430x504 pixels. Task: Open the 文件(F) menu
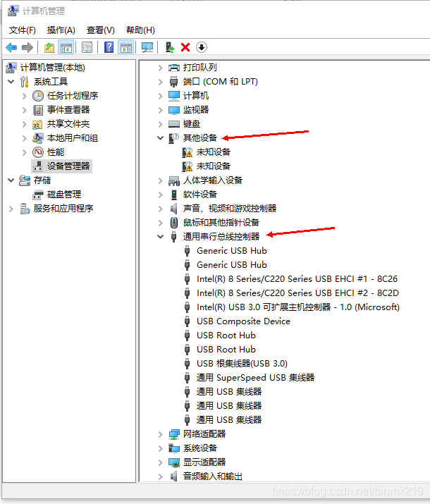point(22,30)
